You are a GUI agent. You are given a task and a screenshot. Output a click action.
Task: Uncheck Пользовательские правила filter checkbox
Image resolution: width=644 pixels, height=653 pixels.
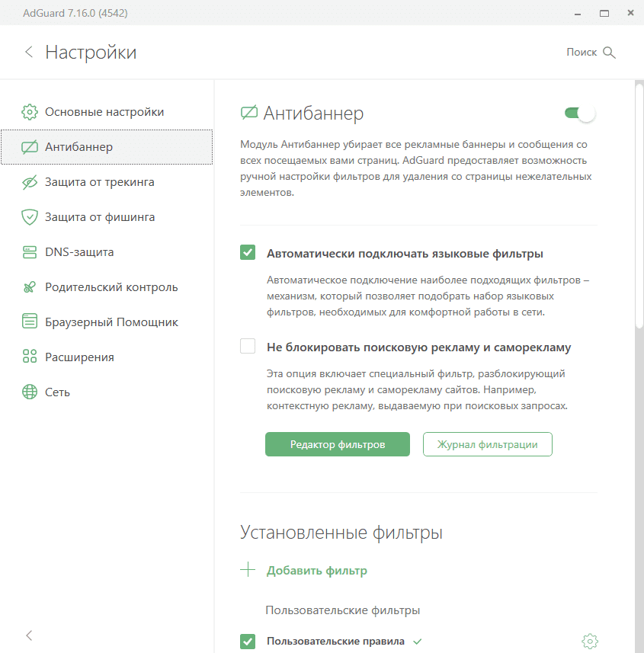248,642
